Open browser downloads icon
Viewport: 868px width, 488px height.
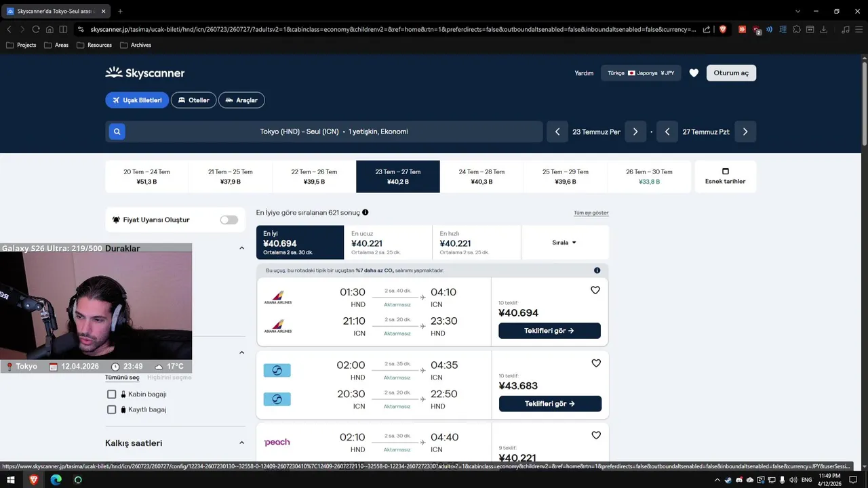pos(824,29)
